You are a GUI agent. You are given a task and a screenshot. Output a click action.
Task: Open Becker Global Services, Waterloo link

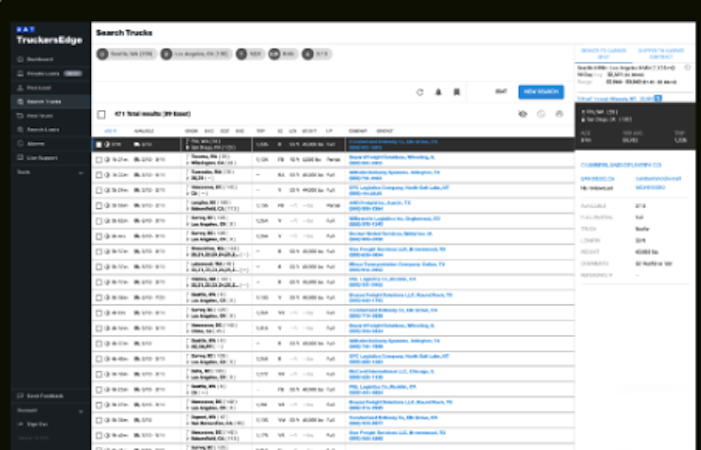(x=390, y=234)
